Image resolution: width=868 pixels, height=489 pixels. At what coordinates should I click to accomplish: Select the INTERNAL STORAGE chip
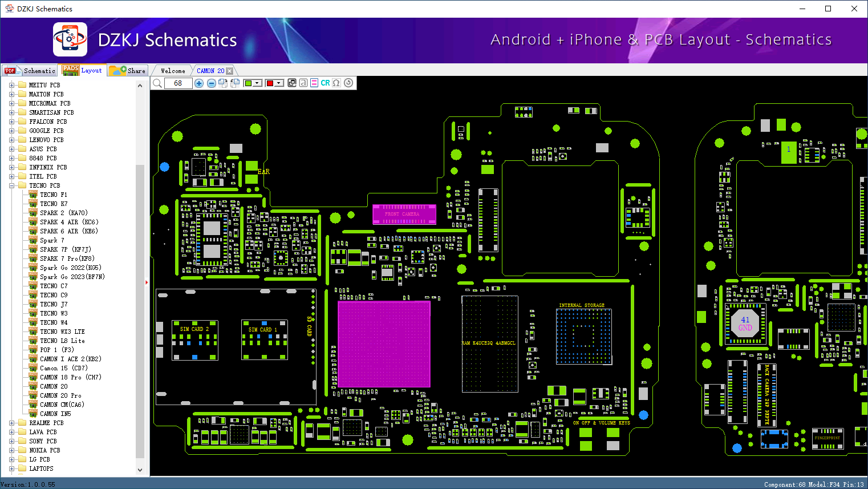(x=584, y=337)
